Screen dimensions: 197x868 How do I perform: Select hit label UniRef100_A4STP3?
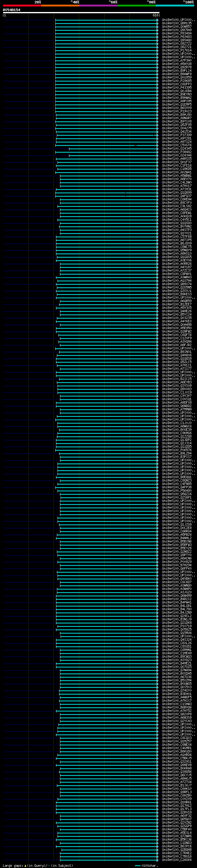[177, 230]
